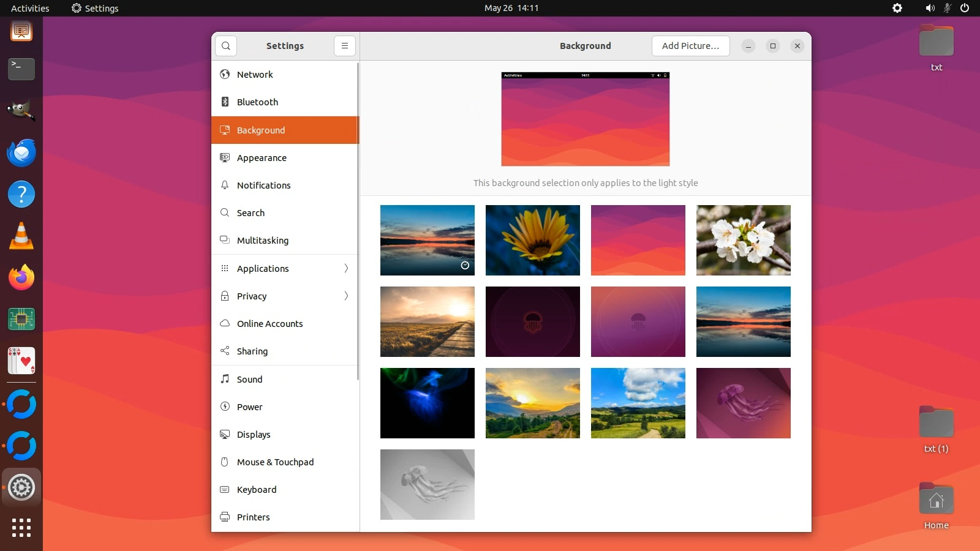The width and height of the screenshot is (980, 551).
Task: Click the volume icon in top bar
Action: tap(930, 8)
